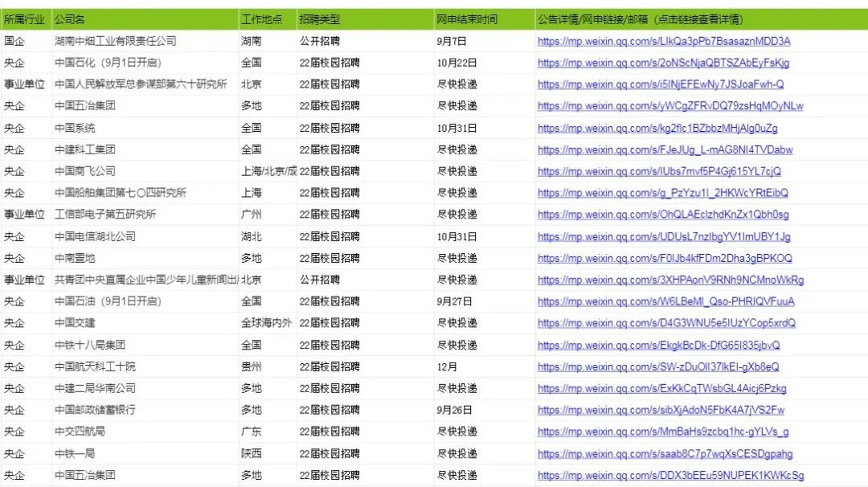
Task: Select the 全球海内外 location cell
Action: click(x=268, y=322)
